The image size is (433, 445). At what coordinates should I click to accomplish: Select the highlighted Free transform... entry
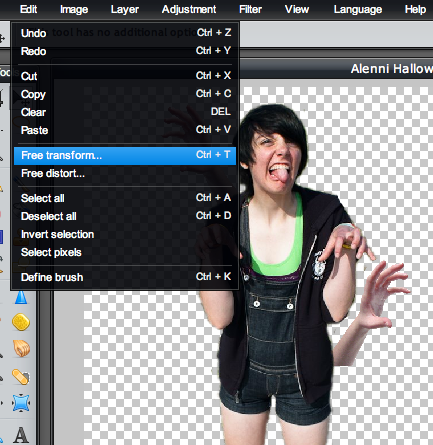(x=125, y=155)
